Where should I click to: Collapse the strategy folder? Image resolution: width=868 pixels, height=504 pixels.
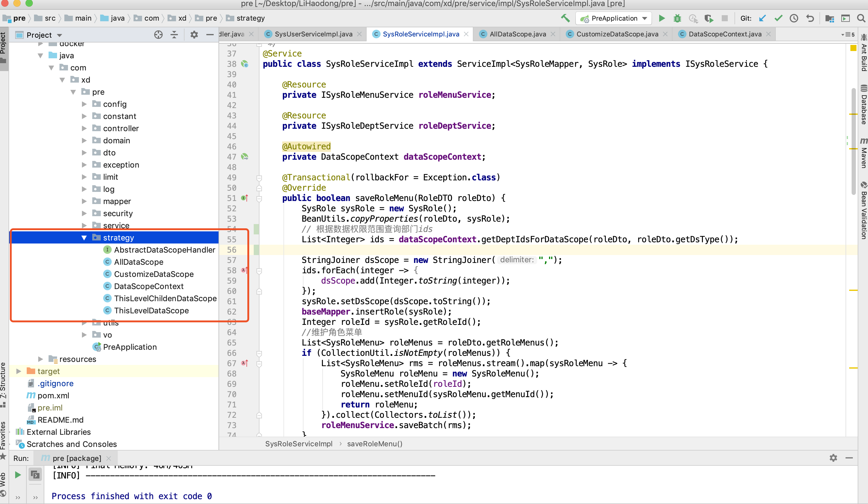pyautogui.click(x=84, y=238)
